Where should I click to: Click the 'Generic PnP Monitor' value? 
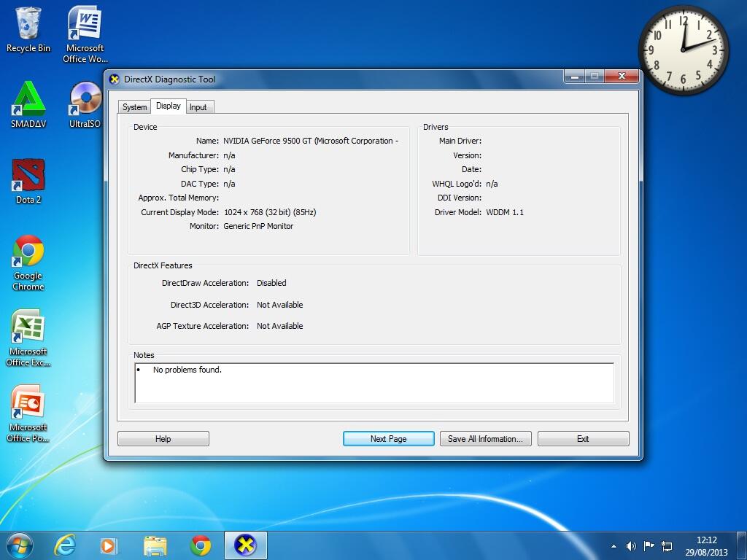(x=258, y=226)
